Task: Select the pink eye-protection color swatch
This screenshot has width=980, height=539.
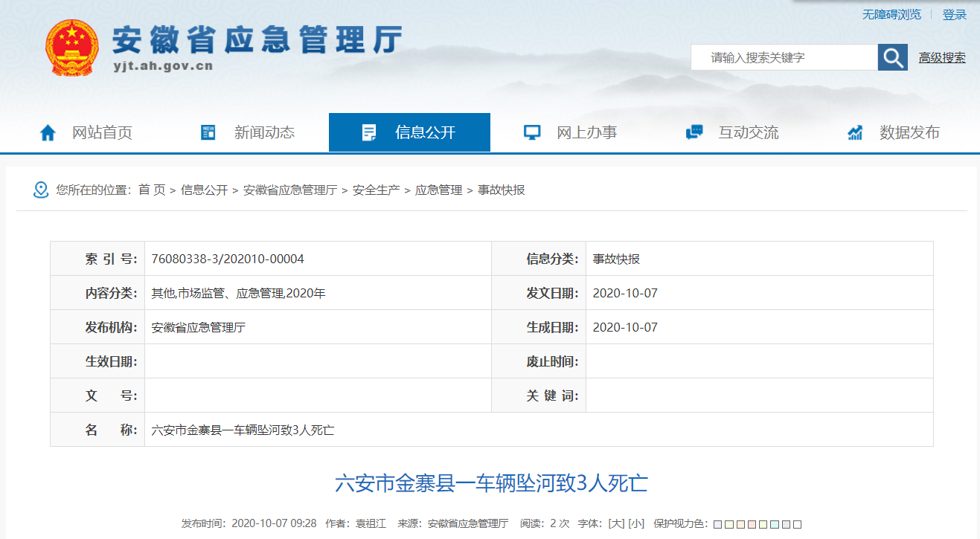Action: 752,524
